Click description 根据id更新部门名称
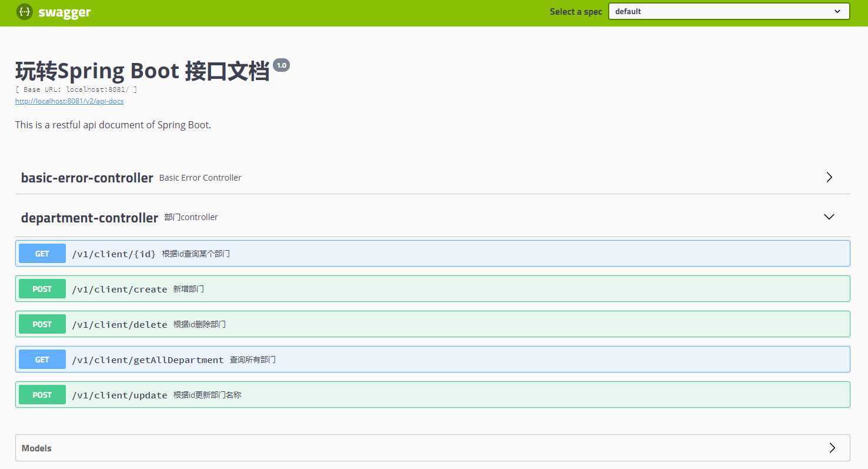The width and height of the screenshot is (868, 469). click(208, 395)
